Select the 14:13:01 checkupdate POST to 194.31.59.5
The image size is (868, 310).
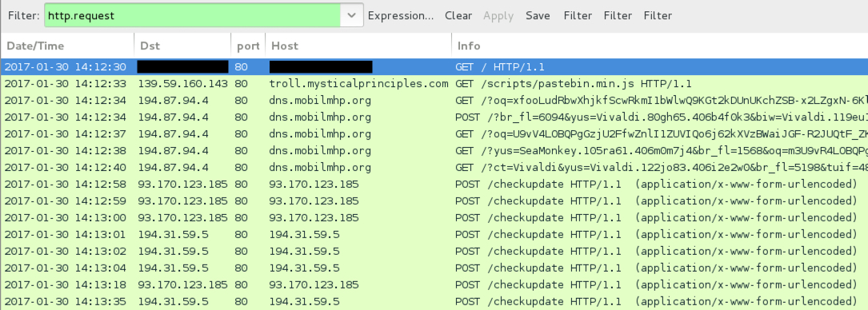pos(434,234)
